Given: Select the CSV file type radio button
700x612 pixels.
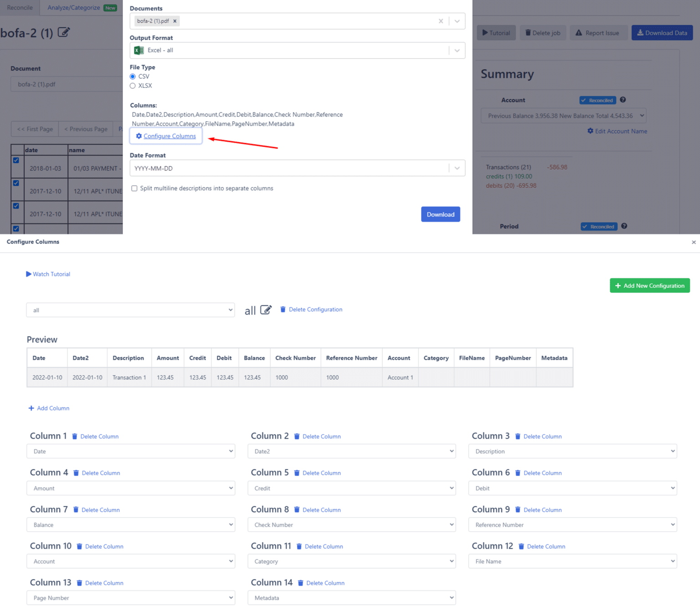Looking at the screenshot, I should 133,77.
